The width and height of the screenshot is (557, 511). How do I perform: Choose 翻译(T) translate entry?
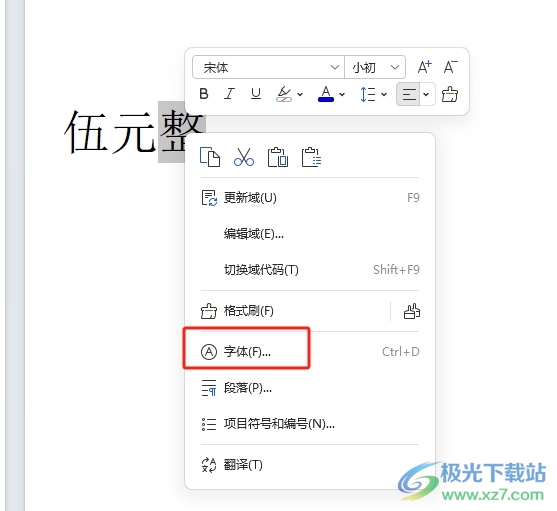click(310, 465)
